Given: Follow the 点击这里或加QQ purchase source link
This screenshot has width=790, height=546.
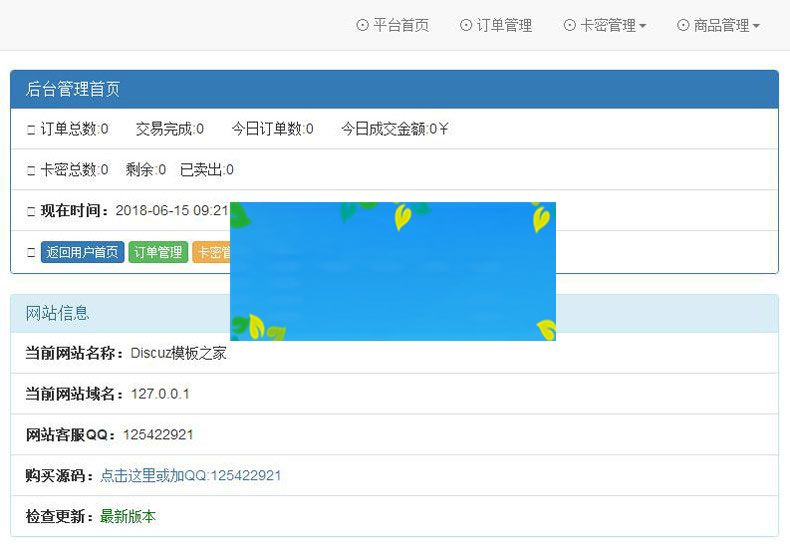Looking at the screenshot, I should 190,476.
